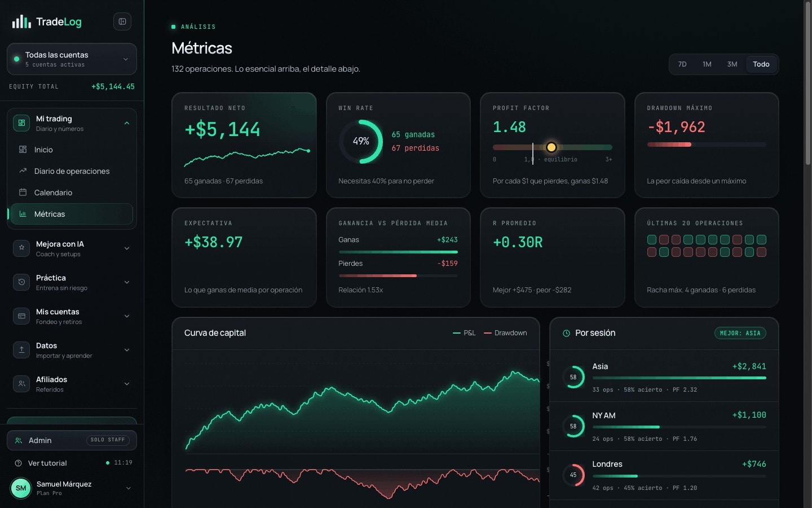Open the Ver tutorial link
The width and height of the screenshot is (812, 508).
tap(47, 463)
